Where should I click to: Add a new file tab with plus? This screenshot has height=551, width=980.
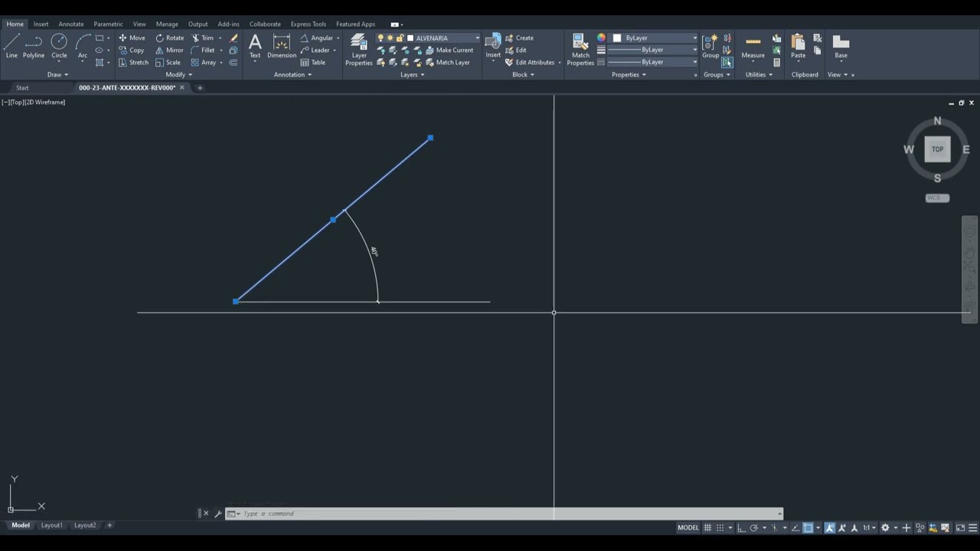200,87
